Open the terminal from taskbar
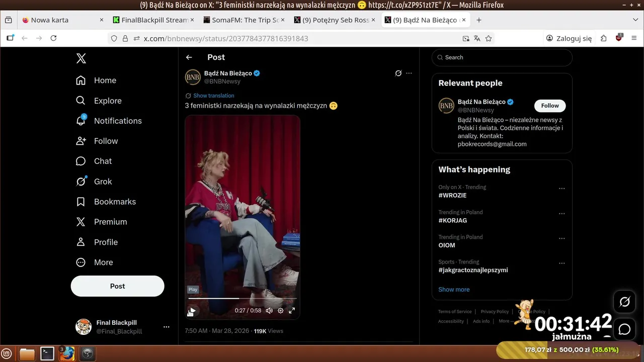Screen dimensions: 644x362 [47, 354]
